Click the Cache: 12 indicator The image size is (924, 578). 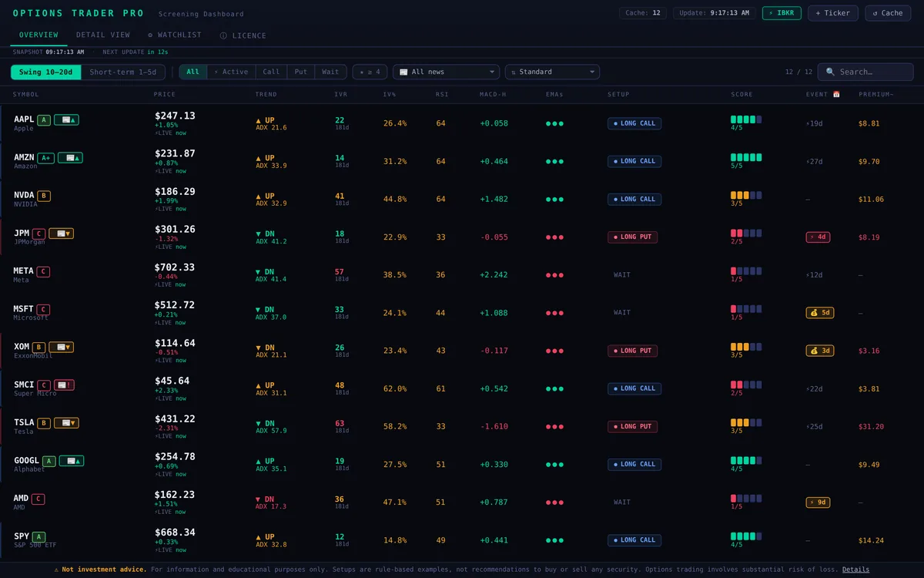pos(643,13)
